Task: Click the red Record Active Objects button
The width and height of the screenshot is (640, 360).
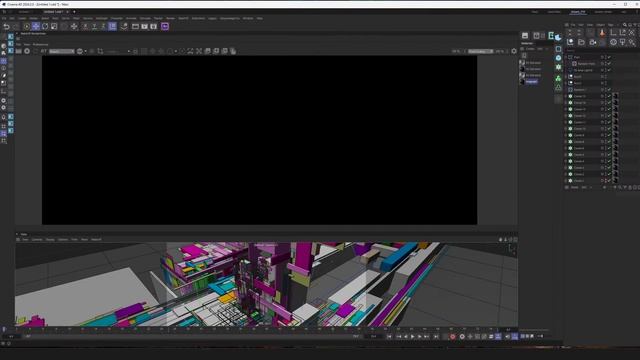Action: pos(452,336)
